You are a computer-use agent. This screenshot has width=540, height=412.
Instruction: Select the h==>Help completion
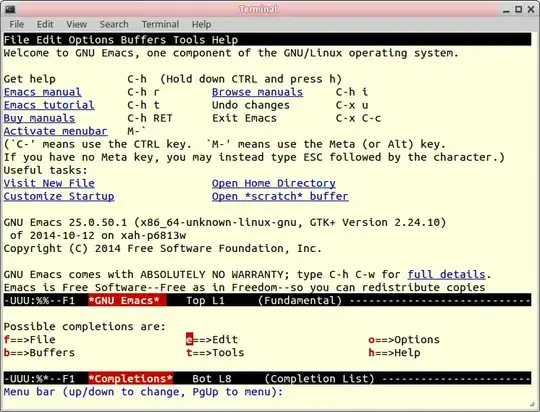tap(394, 353)
